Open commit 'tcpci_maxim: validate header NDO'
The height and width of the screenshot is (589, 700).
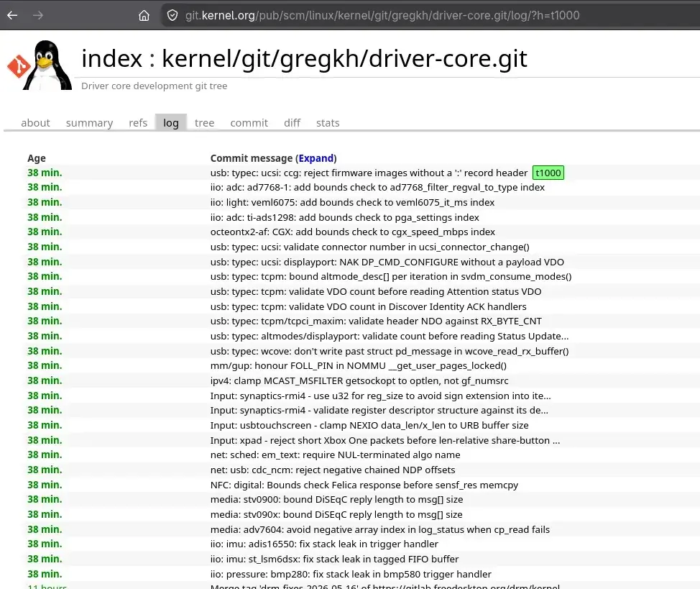click(376, 321)
